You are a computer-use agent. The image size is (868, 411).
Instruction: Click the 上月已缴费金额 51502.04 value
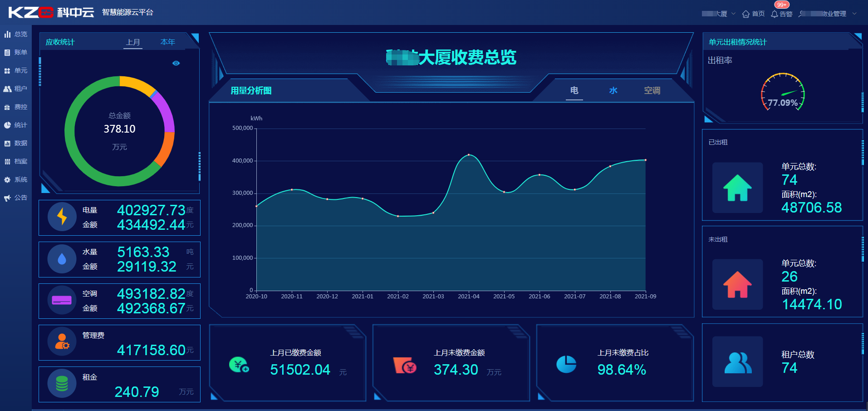click(x=300, y=370)
